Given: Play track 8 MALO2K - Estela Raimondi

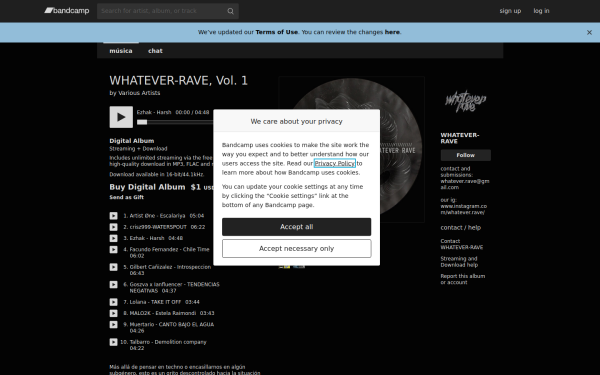Looking at the screenshot, I should [x=114, y=313].
